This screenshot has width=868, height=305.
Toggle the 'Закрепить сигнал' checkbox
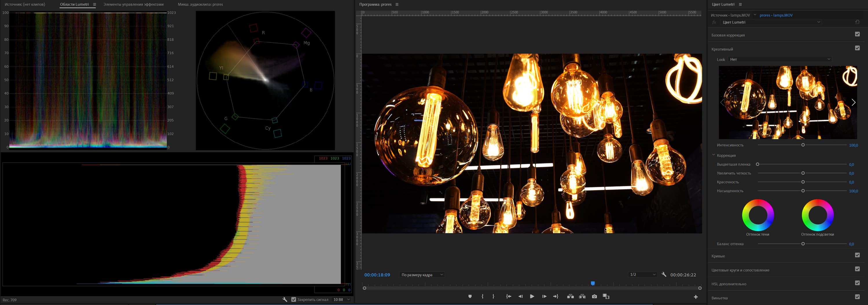click(x=293, y=299)
